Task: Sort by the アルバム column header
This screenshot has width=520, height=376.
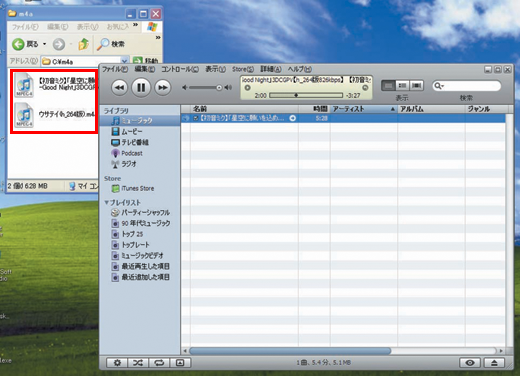Action: click(431, 109)
